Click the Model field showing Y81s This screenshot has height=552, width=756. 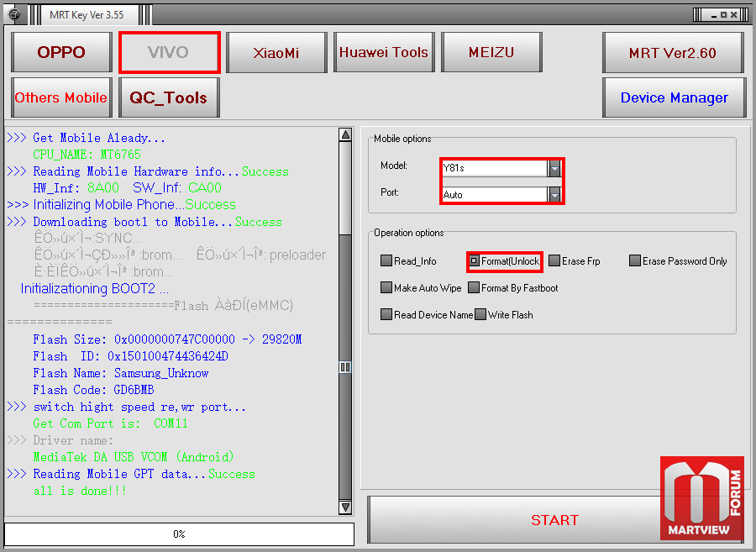pos(495,168)
